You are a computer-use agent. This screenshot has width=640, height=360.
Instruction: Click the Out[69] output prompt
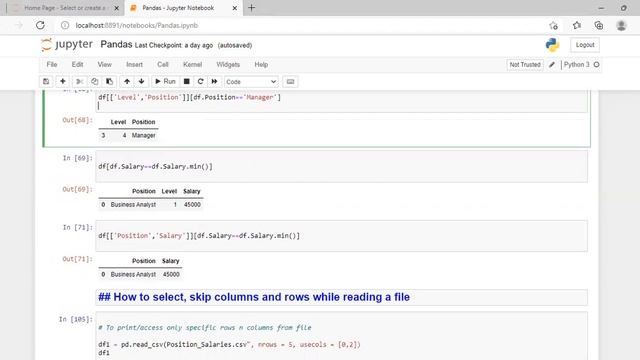(78, 189)
